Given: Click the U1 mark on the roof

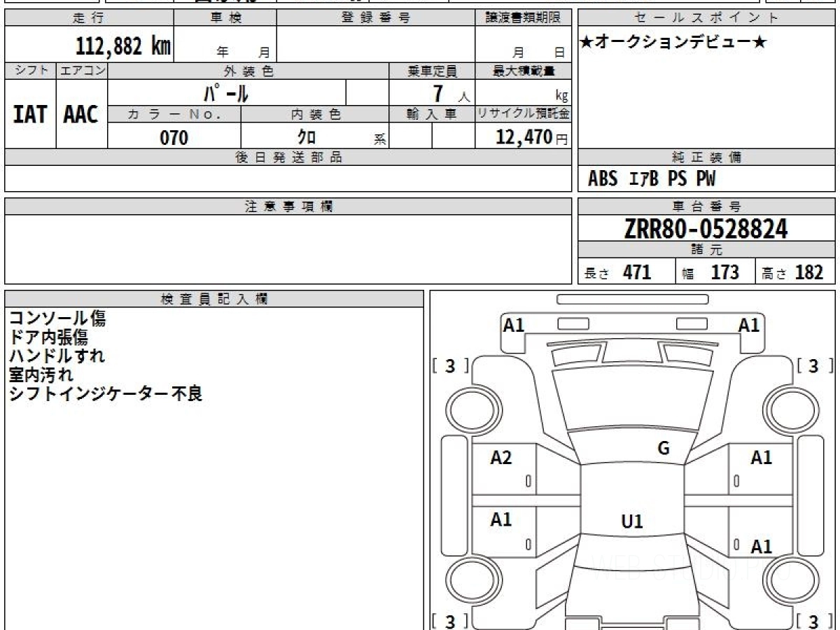Looking at the screenshot, I should pyautogui.click(x=632, y=521).
